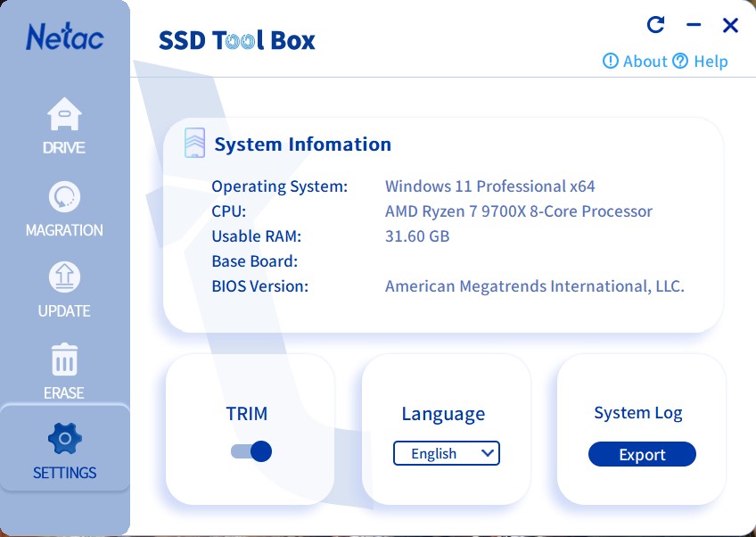Switch to the UPDATE tab label
Screen dimensions: 756x537
click(64, 311)
